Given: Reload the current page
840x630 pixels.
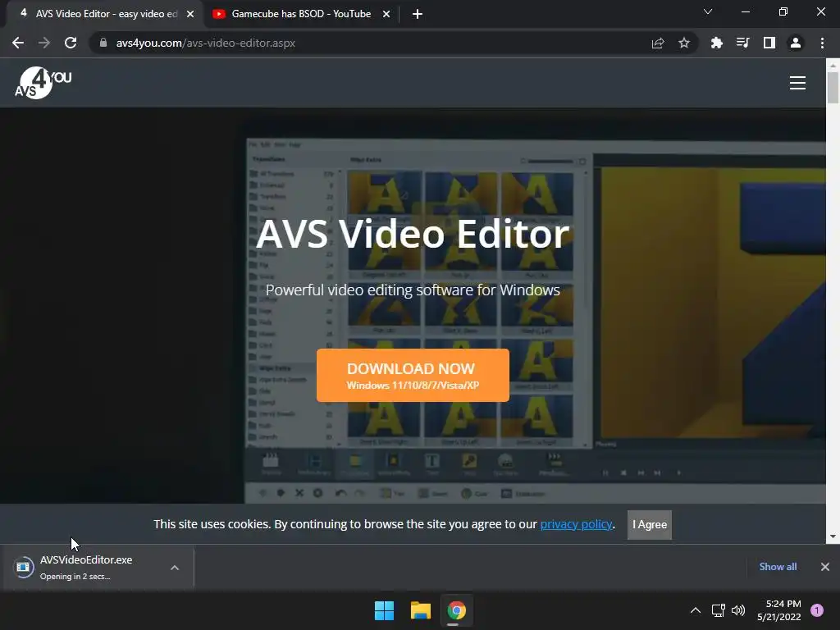Looking at the screenshot, I should coord(71,43).
